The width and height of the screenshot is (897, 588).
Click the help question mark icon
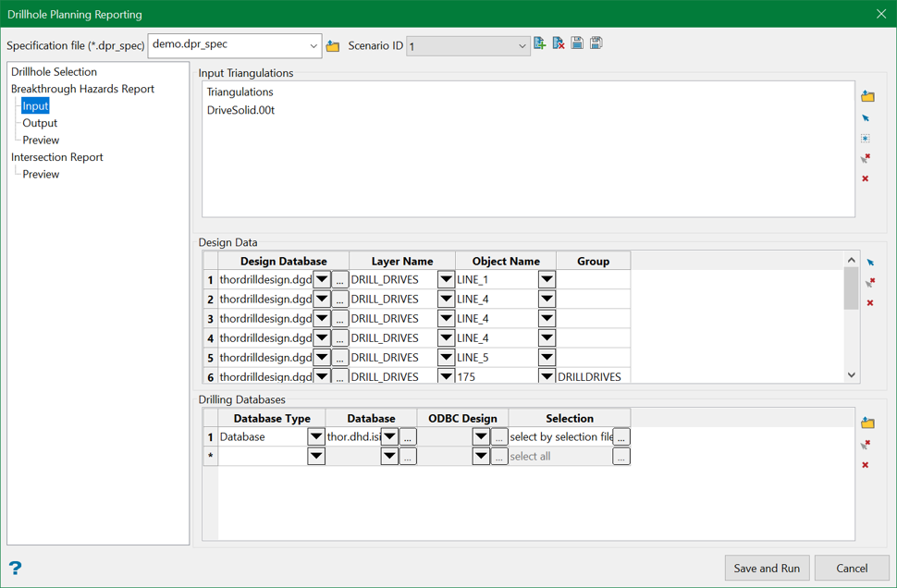coord(15,568)
